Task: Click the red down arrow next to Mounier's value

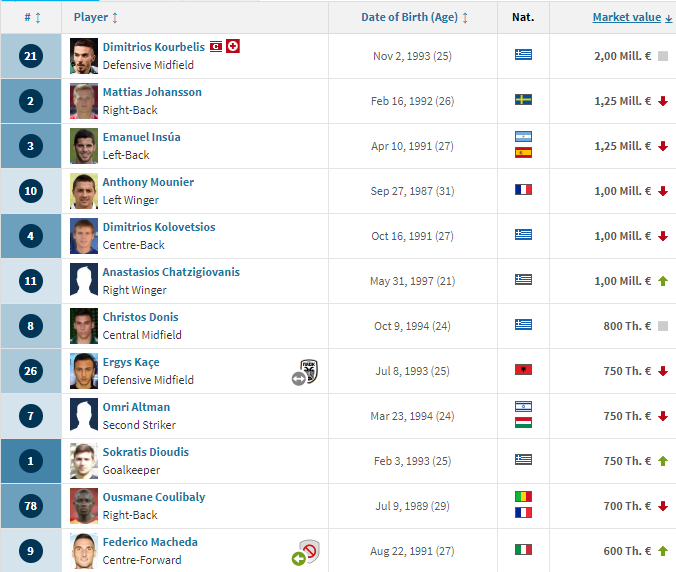Action: [663, 191]
